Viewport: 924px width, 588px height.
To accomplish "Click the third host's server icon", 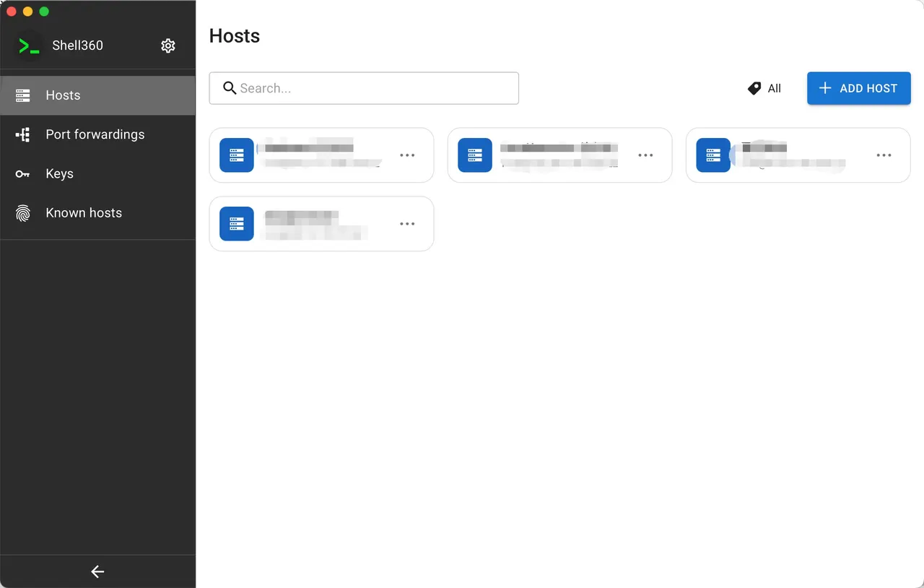I will point(713,155).
